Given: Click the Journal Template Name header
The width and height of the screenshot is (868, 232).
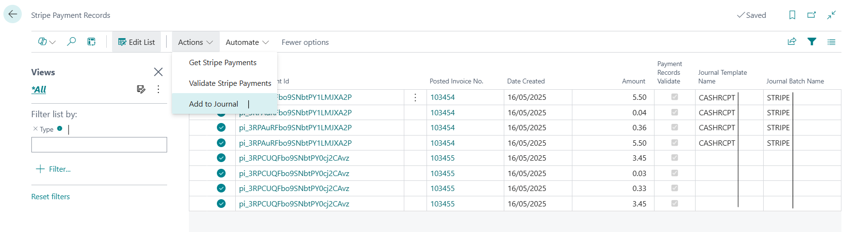Looking at the screenshot, I should click(x=723, y=77).
